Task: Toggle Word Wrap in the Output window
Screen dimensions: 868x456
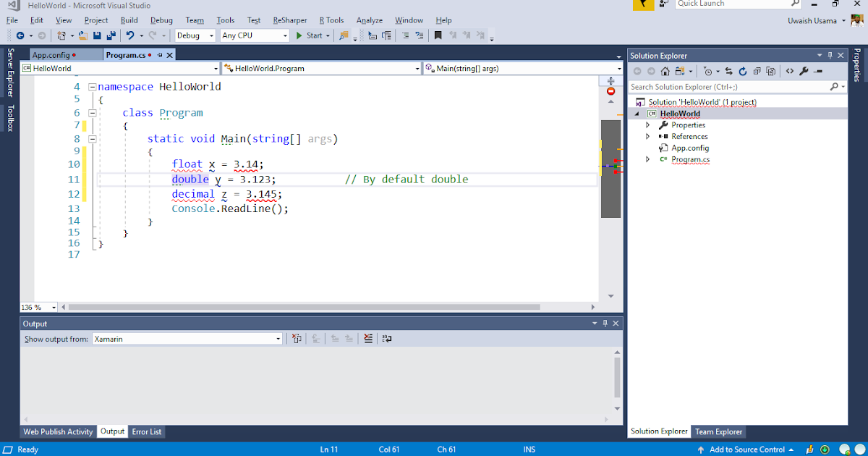Action: click(x=387, y=338)
